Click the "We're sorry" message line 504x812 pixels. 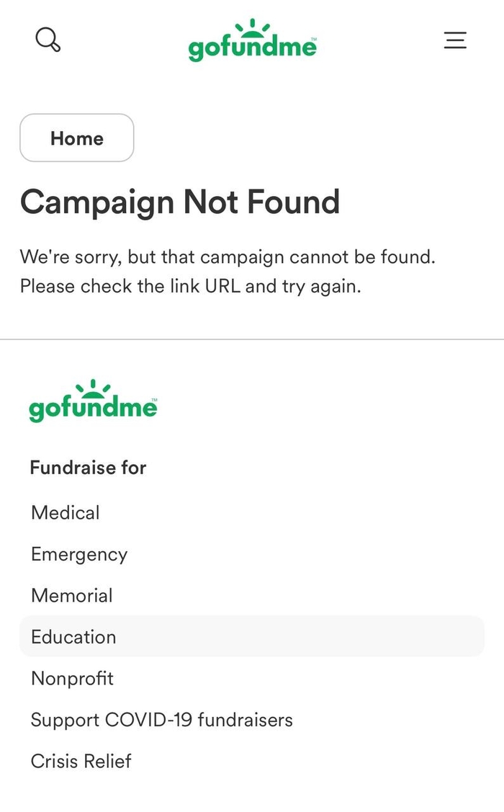227,256
